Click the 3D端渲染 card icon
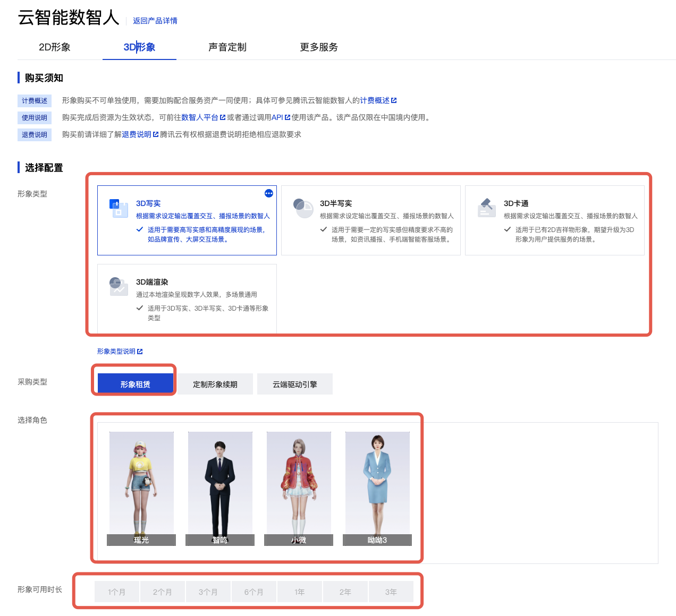 click(x=119, y=287)
